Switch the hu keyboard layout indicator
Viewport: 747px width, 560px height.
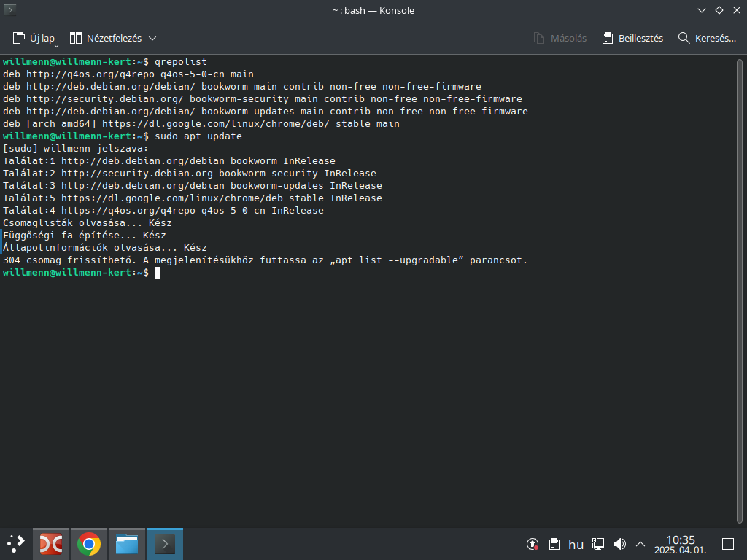click(576, 544)
